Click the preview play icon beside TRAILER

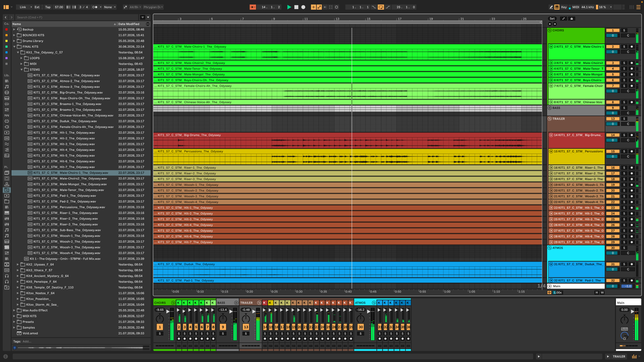(608, 356)
